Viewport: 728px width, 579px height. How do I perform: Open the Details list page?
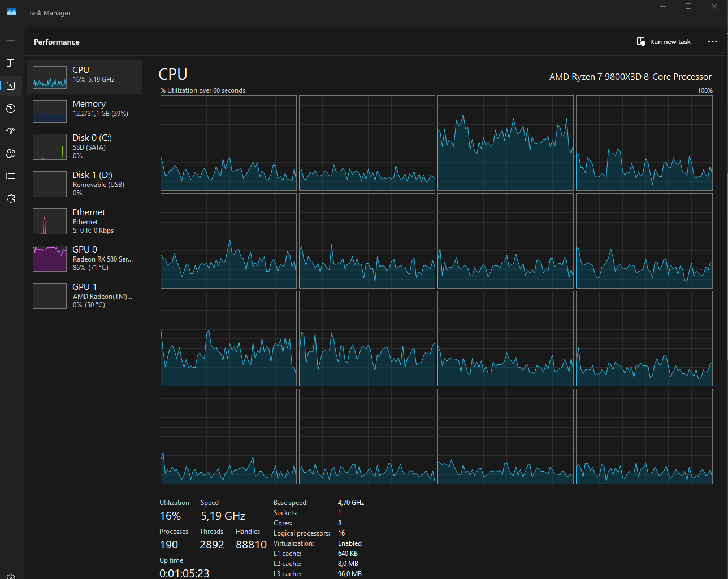click(11, 176)
